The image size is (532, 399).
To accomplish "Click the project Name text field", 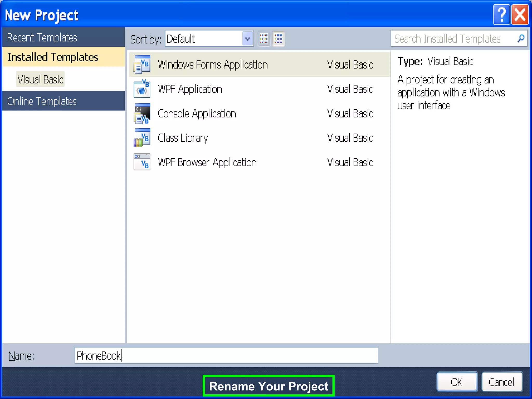I will [x=226, y=355].
